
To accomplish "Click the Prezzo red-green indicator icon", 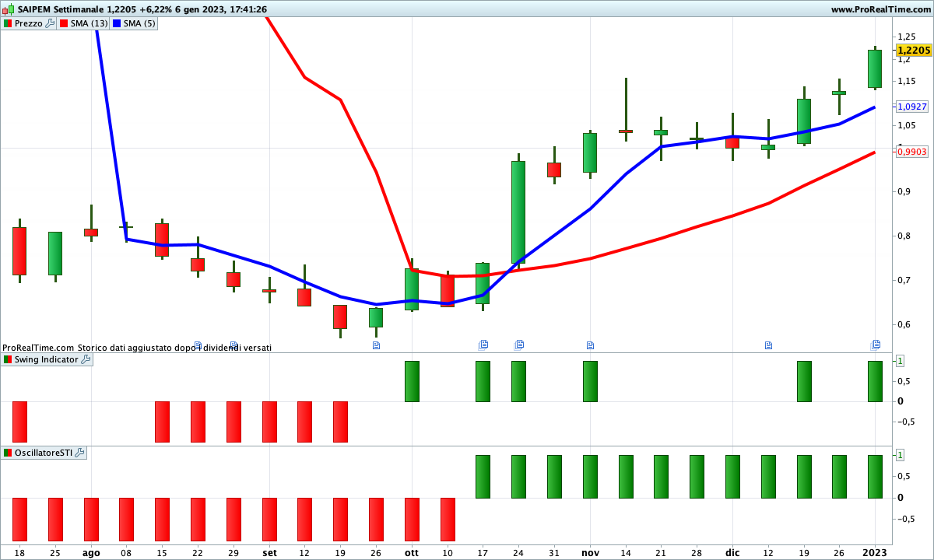I will [x=8, y=23].
